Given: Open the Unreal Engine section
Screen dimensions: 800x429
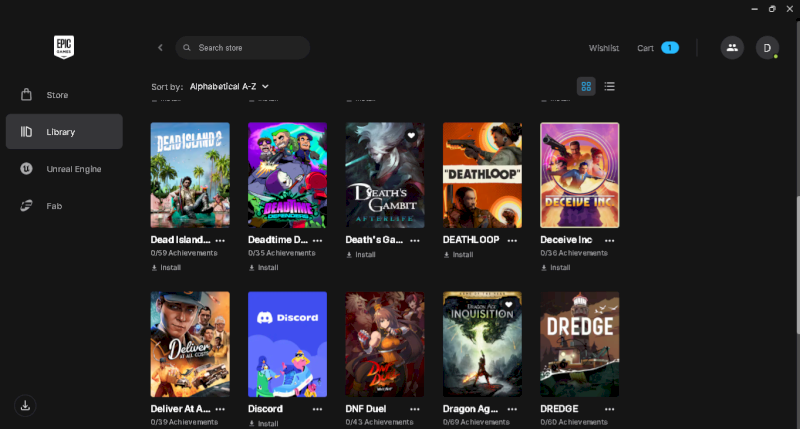Looking at the screenshot, I should (x=64, y=169).
